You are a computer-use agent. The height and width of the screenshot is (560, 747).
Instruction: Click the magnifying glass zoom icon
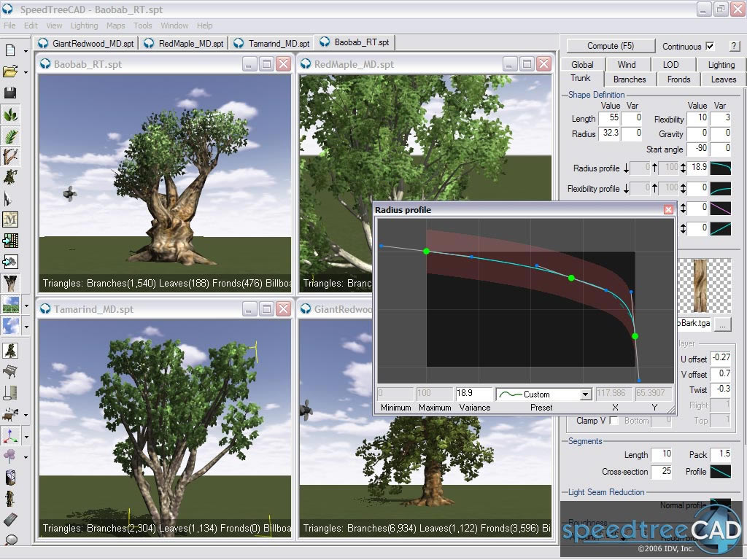[x=10, y=540]
